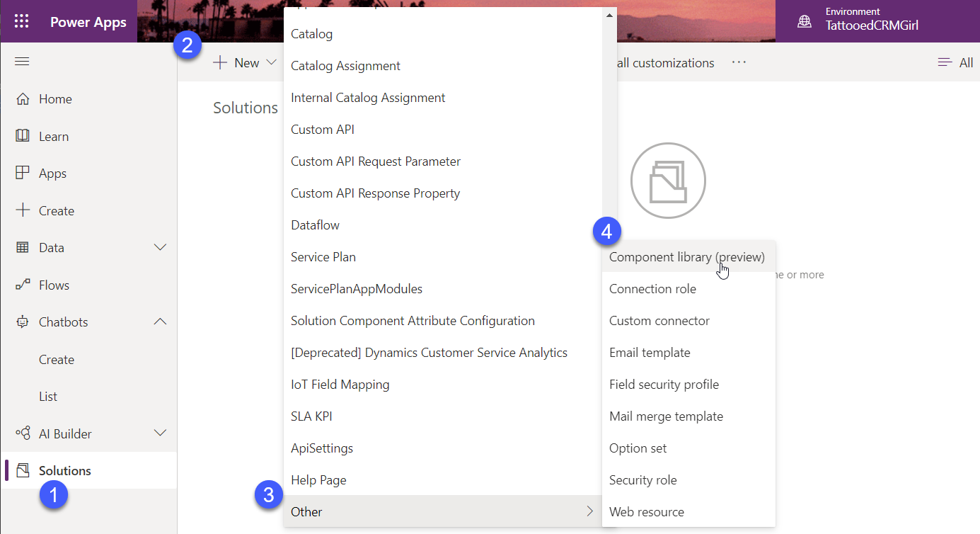Screen dimensions: 980x534
Task: Collapse navigation using the hamburger icon
Action: point(21,61)
